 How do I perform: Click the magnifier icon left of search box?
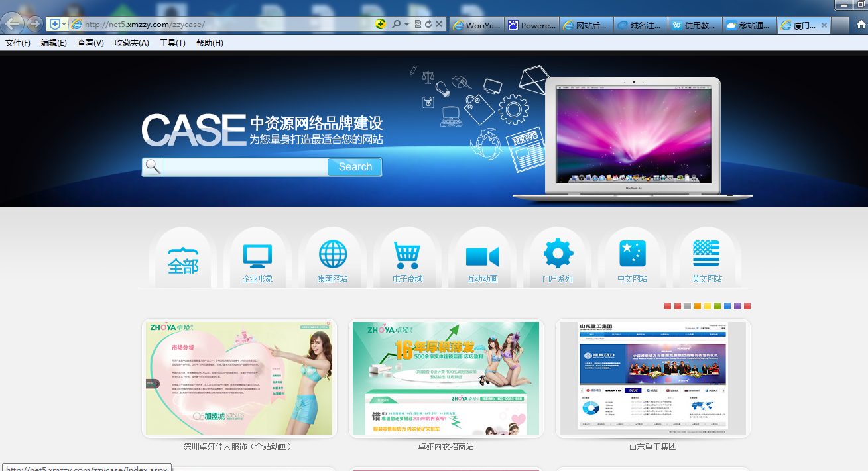153,167
